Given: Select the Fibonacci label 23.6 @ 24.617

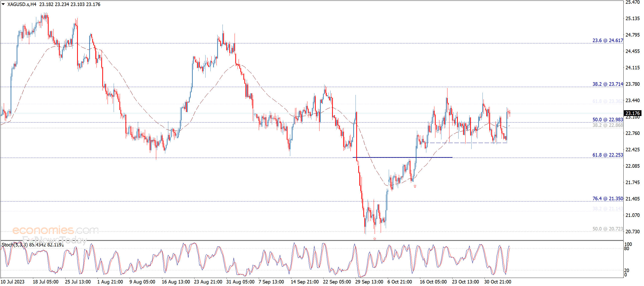Looking at the screenshot, I should click(607, 40).
